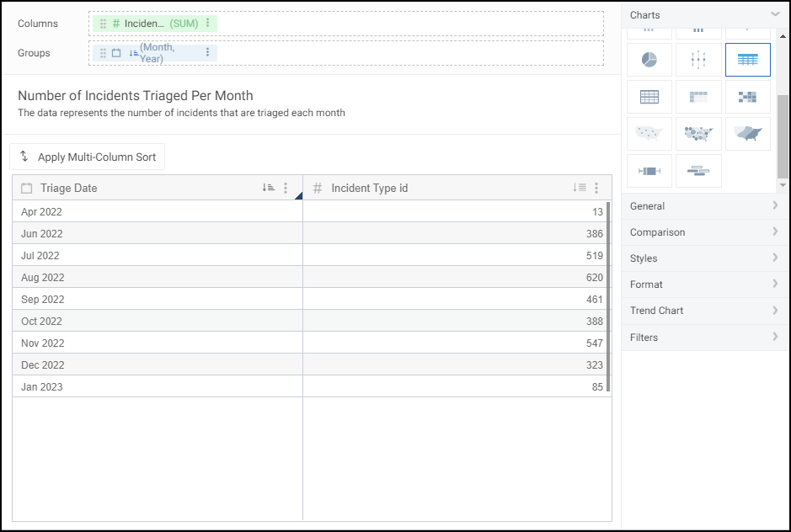Open the Filters section
Viewport: 791px width, 532px height.
point(705,338)
